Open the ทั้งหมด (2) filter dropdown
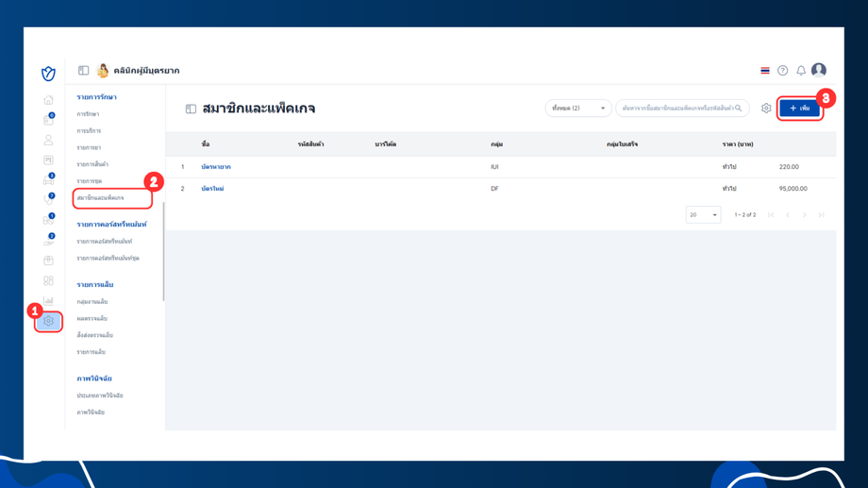Screen dimensions: 868x488 578,108
